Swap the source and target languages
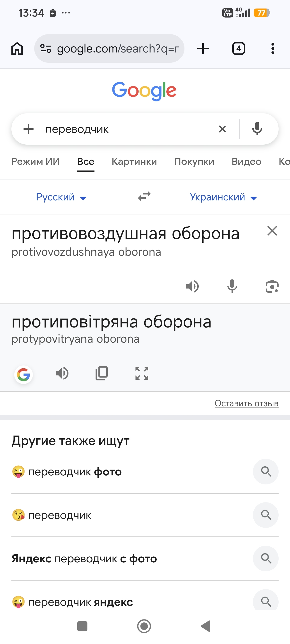Image resolution: width=290 pixels, height=644 pixels. tap(144, 196)
